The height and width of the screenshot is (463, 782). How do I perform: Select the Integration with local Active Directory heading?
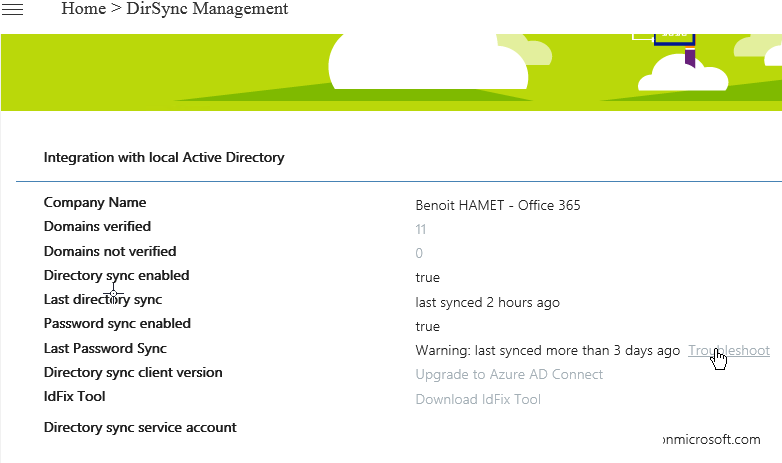point(164,157)
